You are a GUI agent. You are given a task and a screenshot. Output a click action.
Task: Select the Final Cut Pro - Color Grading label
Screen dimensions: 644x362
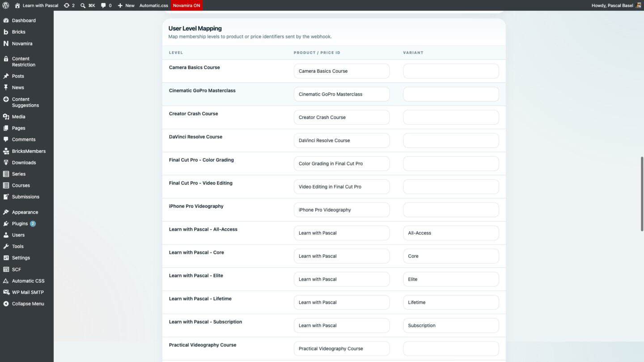point(201,160)
